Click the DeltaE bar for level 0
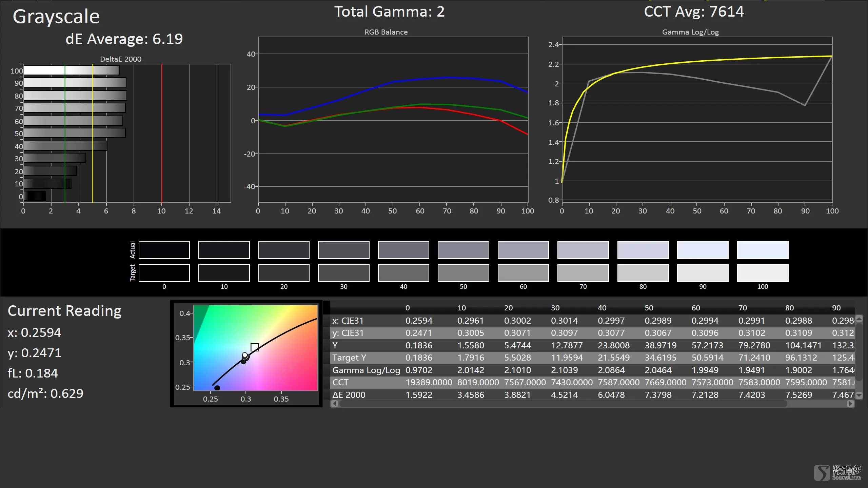 click(35, 196)
